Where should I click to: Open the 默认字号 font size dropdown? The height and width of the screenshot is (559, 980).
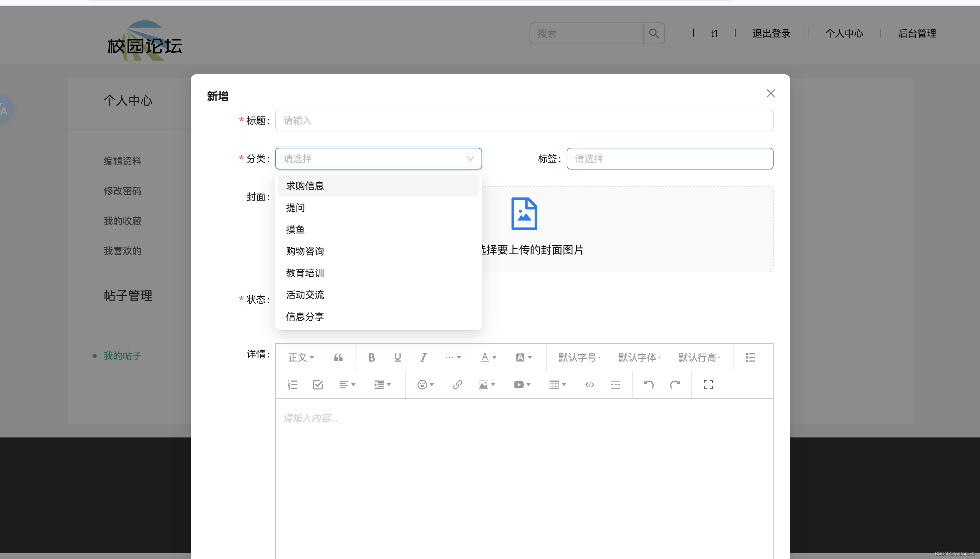pos(579,357)
